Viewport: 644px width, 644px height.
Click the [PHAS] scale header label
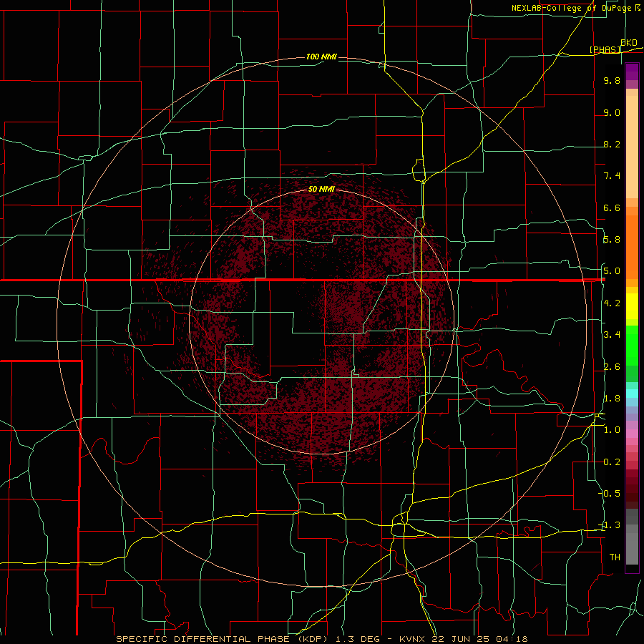(x=605, y=49)
